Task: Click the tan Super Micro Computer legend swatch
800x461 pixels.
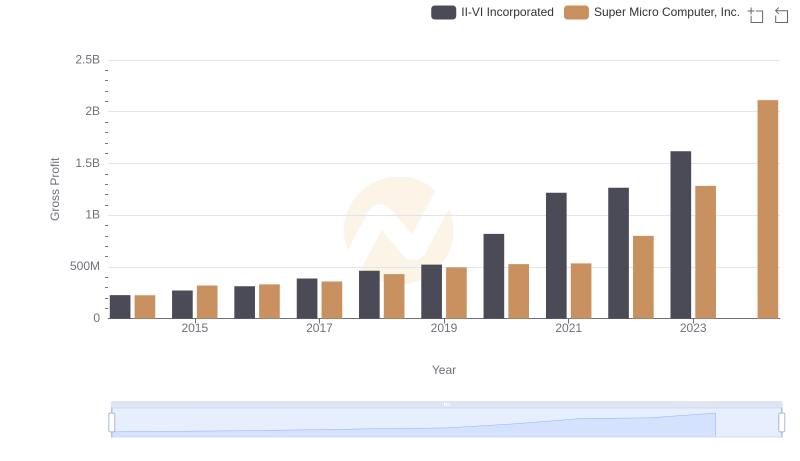Action: [x=577, y=12]
